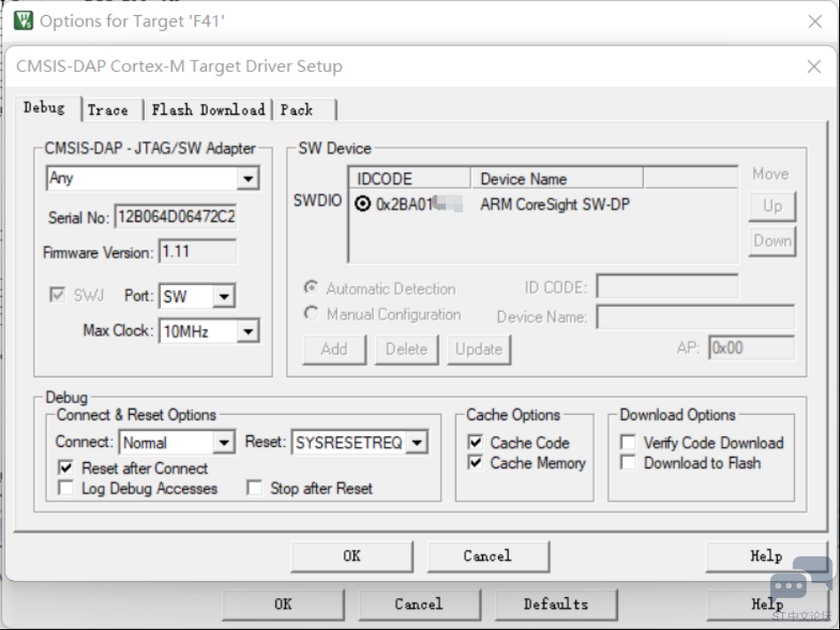Toggle the Cache Code checkbox
The height and width of the screenshot is (630, 840).
[x=475, y=443]
